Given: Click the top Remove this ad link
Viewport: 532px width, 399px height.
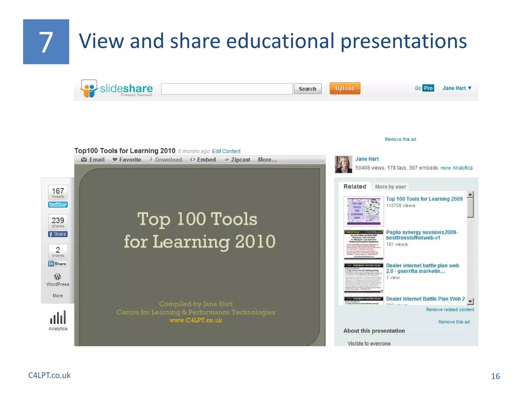Looking at the screenshot, I should pos(400,139).
